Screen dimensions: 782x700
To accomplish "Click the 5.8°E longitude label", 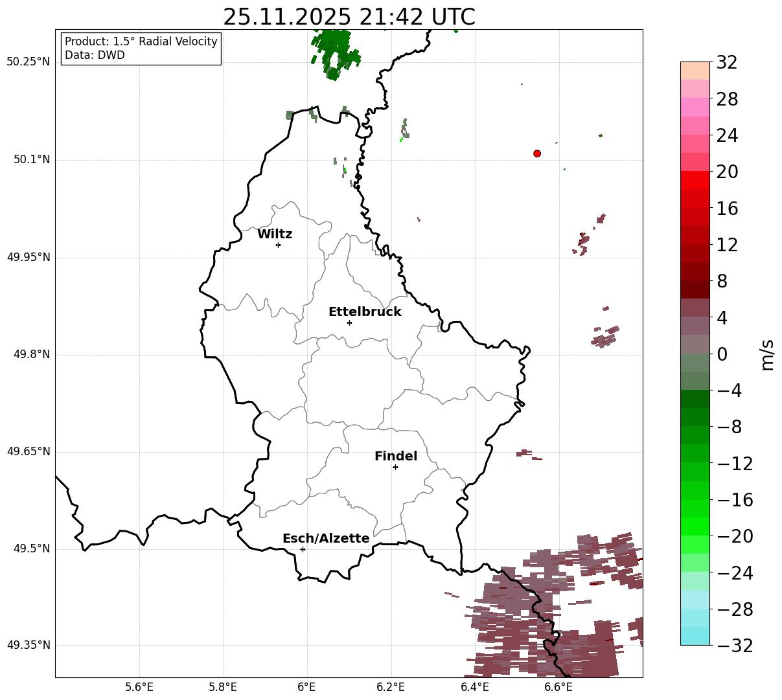I will coord(223,687).
